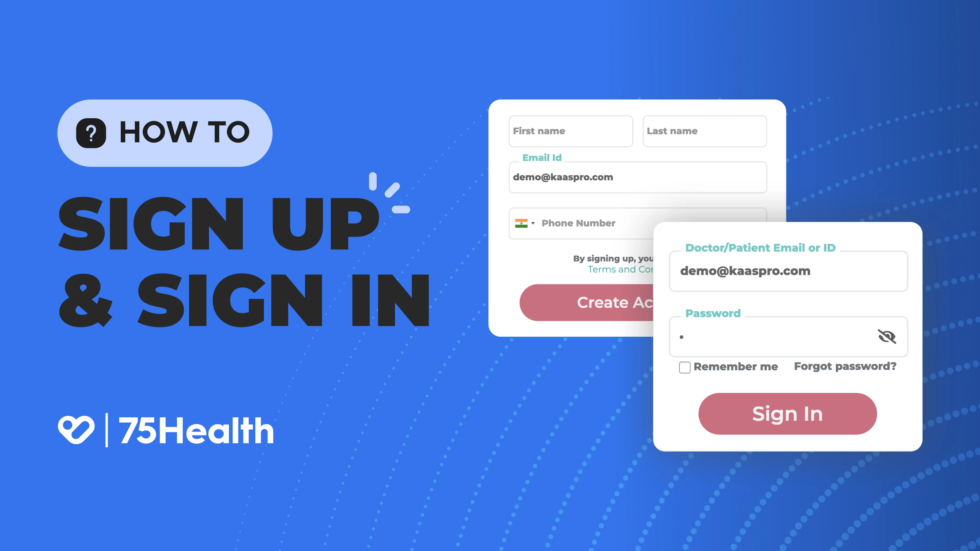Toggle the Remember me checkbox off
The width and height of the screenshot is (980, 551).
click(x=684, y=367)
